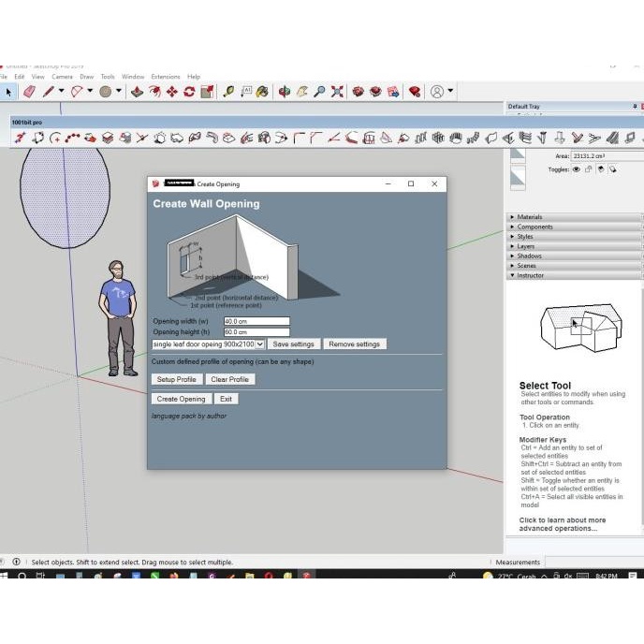The width and height of the screenshot is (644, 644).
Task: Collapse the Instructor panel
Action: [530, 275]
